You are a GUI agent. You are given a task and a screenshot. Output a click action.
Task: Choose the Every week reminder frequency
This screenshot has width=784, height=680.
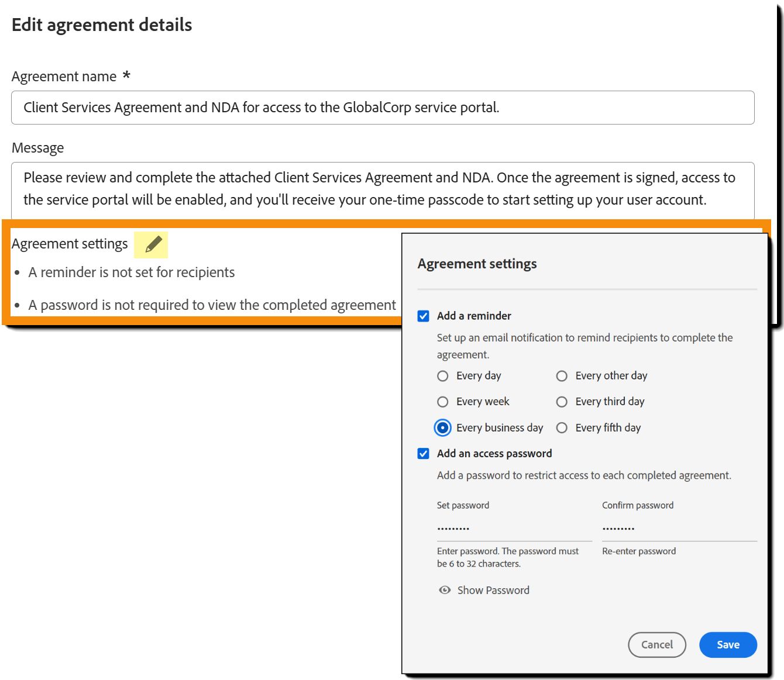tap(443, 402)
